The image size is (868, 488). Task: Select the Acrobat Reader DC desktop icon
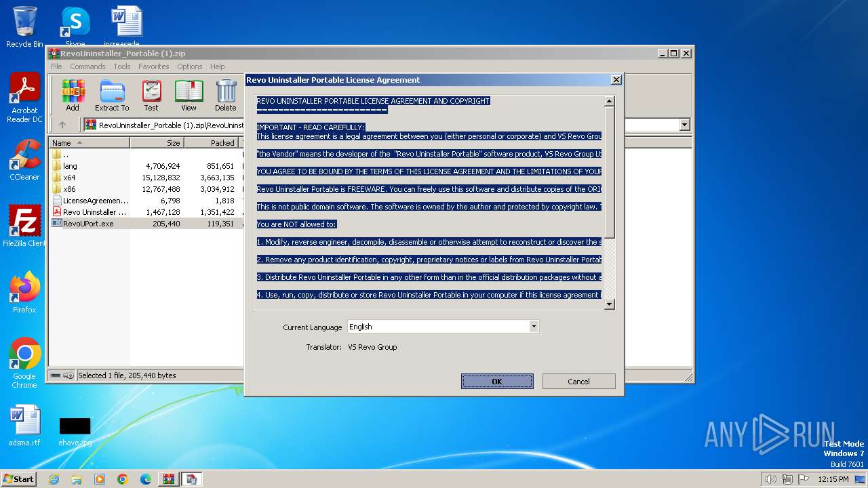click(x=24, y=98)
